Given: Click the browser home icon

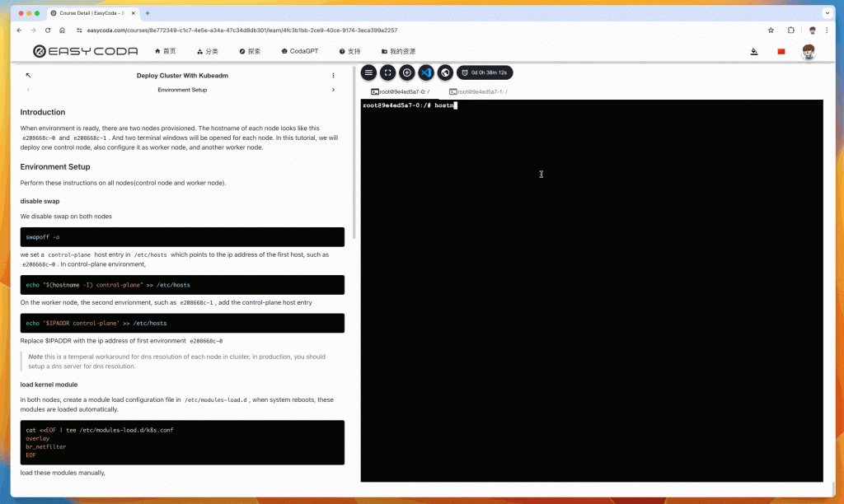Looking at the screenshot, I should [63, 30].
